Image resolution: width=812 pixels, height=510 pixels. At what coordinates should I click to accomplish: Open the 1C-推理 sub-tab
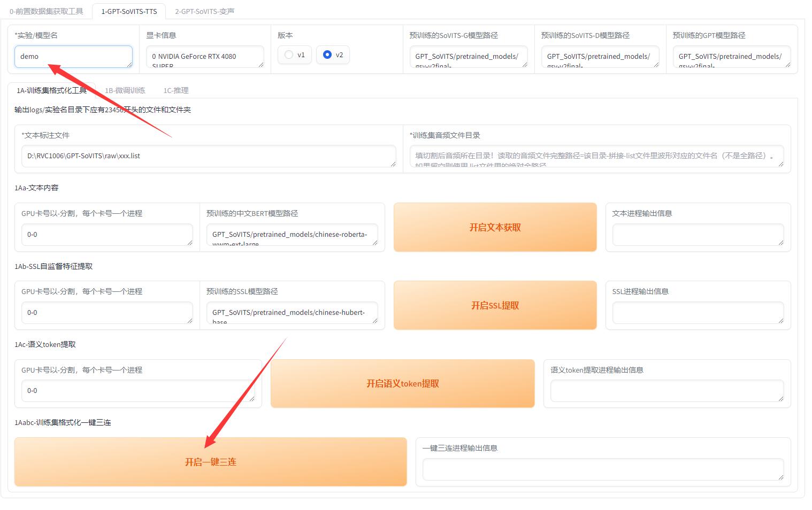point(176,90)
